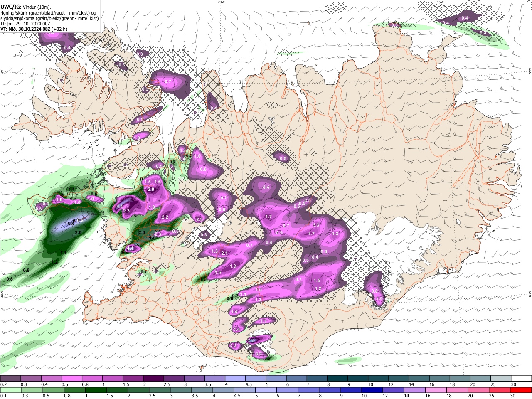
Task: Click the dusky mauve 0.2 swatch starting upper legend
Action: 11,378
